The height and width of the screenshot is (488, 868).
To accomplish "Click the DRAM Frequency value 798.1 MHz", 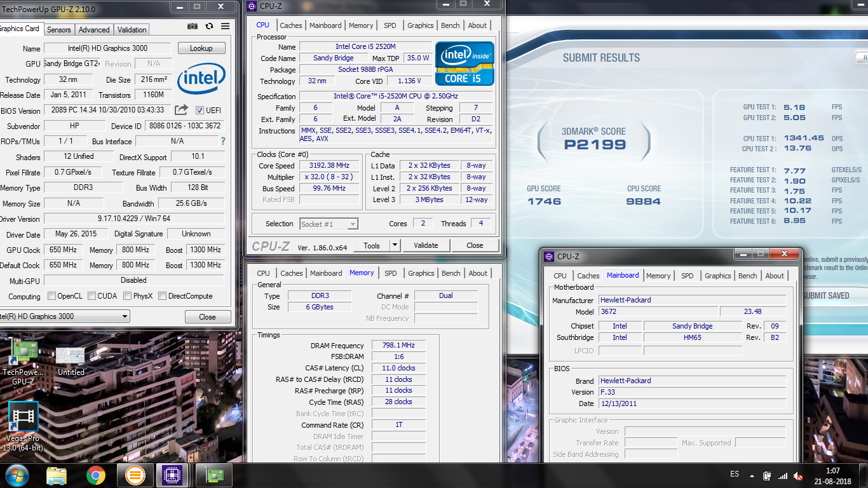I will pyautogui.click(x=398, y=345).
